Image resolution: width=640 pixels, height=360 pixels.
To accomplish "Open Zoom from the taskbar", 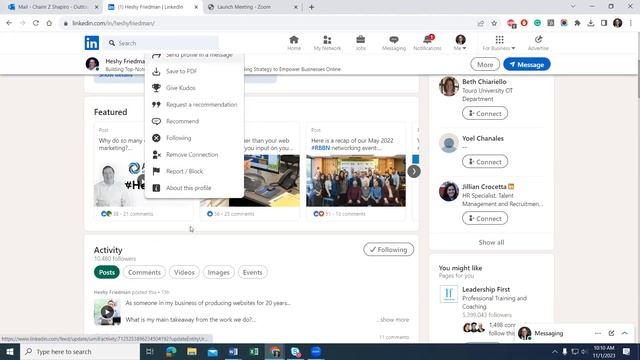I will 316,351.
